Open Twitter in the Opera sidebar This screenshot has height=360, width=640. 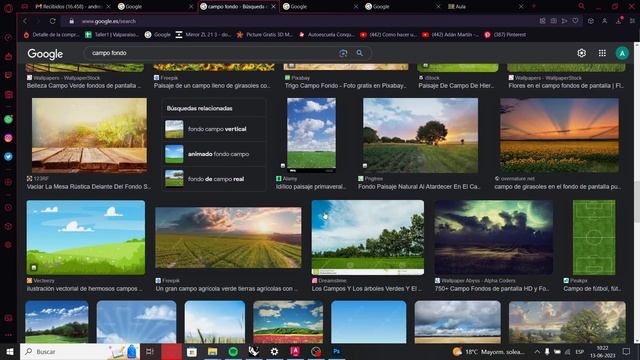(x=8, y=156)
